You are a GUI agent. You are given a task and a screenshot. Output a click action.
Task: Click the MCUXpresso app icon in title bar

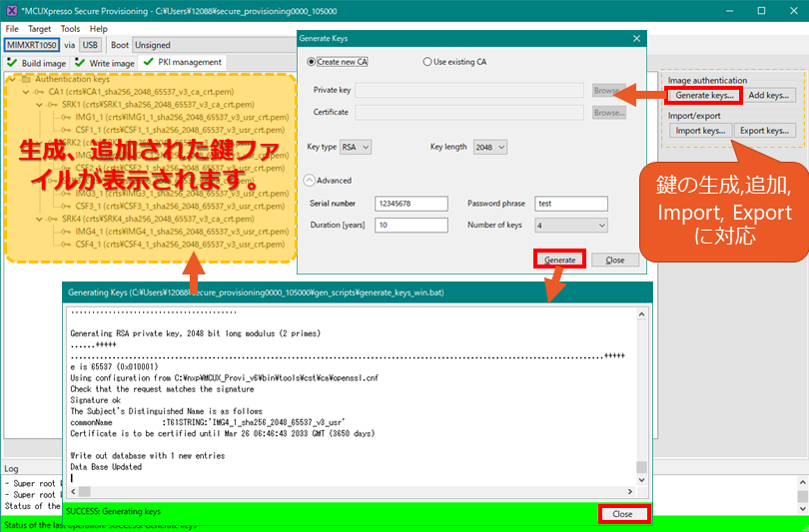[x=10, y=10]
